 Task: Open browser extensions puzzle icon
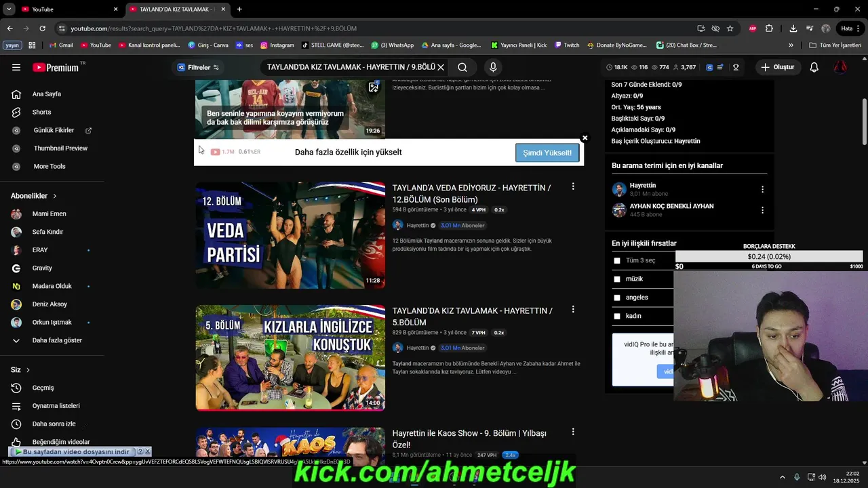pos(769,28)
